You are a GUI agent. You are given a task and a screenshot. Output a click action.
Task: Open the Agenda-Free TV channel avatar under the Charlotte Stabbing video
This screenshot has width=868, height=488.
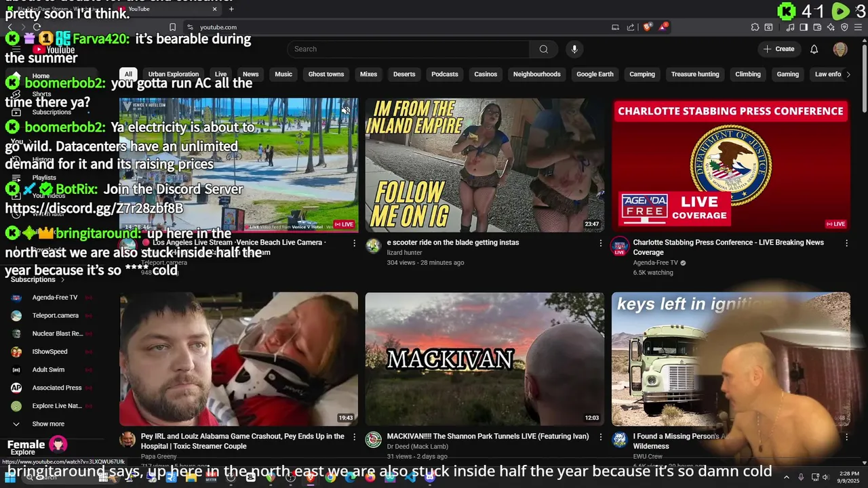pyautogui.click(x=620, y=245)
